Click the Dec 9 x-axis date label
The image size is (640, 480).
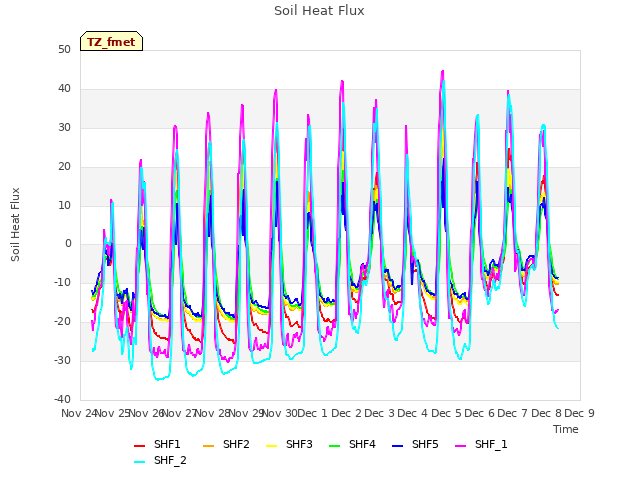[x=579, y=413]
